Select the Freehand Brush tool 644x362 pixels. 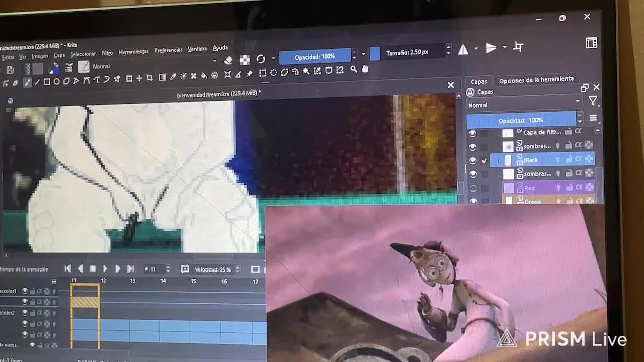27,83
